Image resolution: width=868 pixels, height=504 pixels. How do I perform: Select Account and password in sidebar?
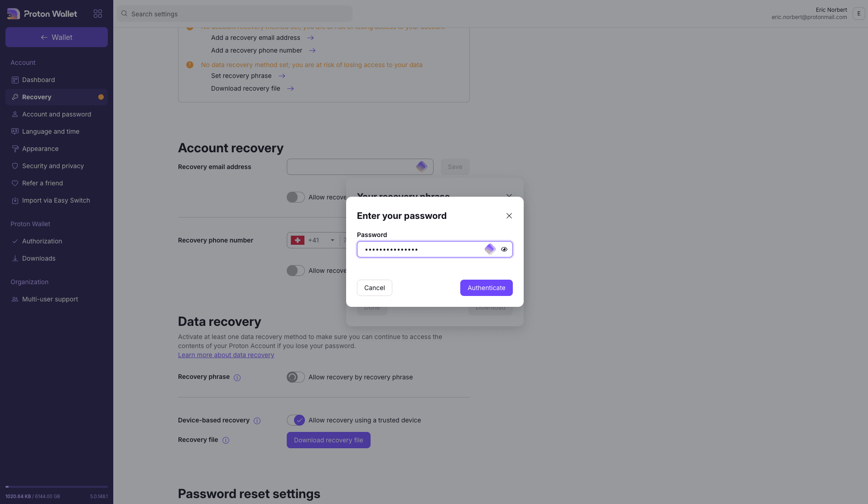[x=56, y=114]
